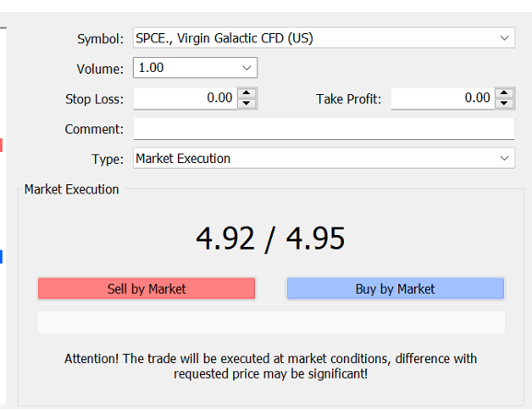Click into the Take Profit value field
The image size is (532, 410).
[x=443, y=99]
